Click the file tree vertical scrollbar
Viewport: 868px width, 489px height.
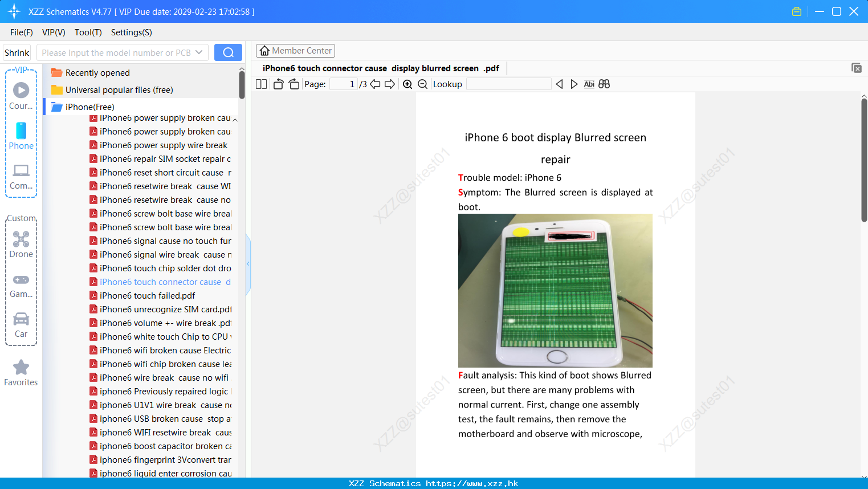point(242,85)
